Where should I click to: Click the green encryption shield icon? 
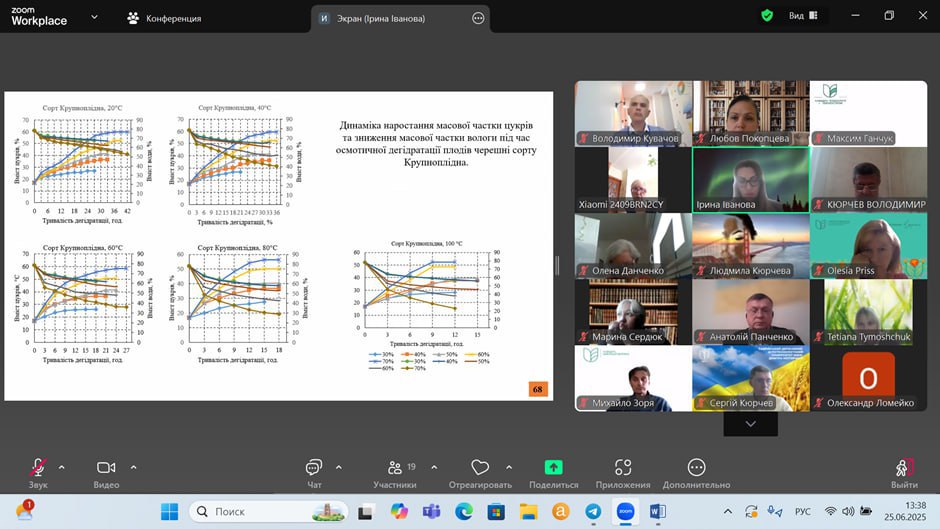[x=767, y=16]
